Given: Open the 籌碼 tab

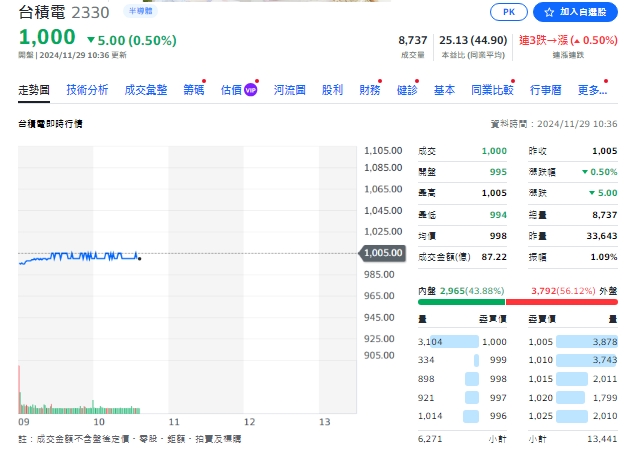Looking at the screenshot, I should tap(194, 90).
